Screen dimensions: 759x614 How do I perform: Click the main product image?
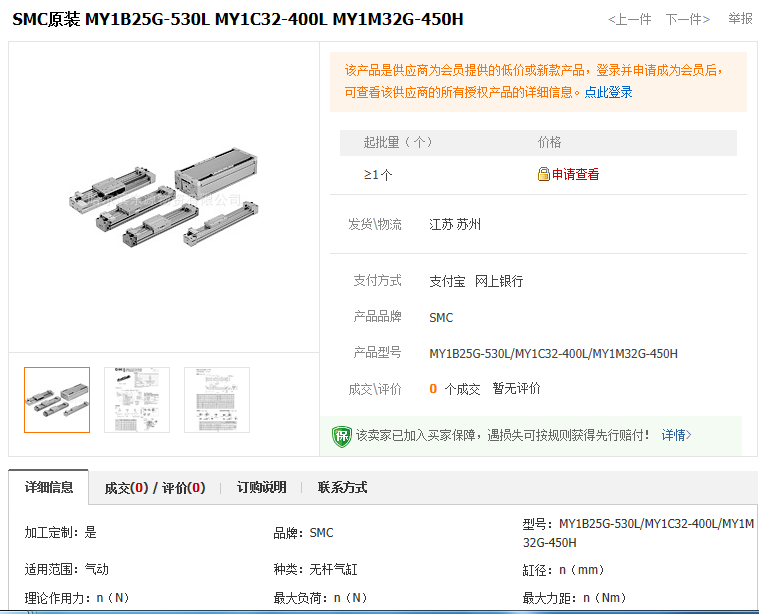pos(163,195)
